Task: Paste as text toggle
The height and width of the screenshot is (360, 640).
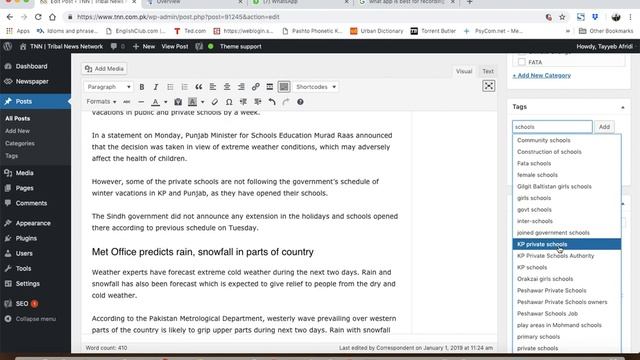Action: (x=178, y=102)
